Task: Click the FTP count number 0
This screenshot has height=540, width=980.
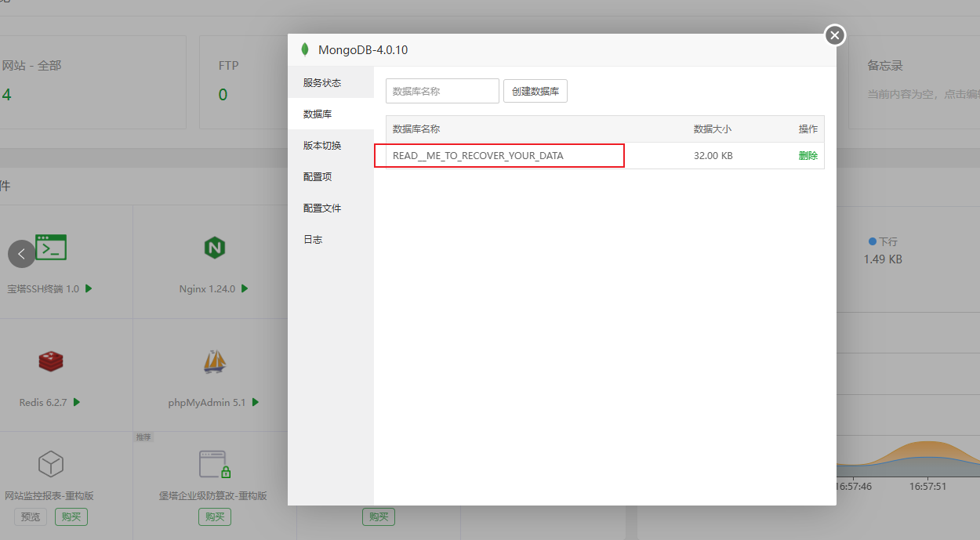Action: (x=223, y=95)
